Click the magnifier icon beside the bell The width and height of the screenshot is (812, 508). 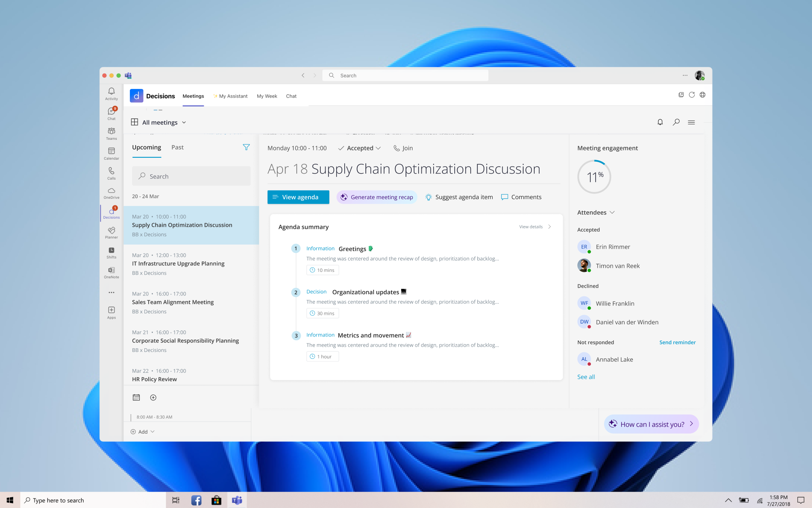coord(676,122)
